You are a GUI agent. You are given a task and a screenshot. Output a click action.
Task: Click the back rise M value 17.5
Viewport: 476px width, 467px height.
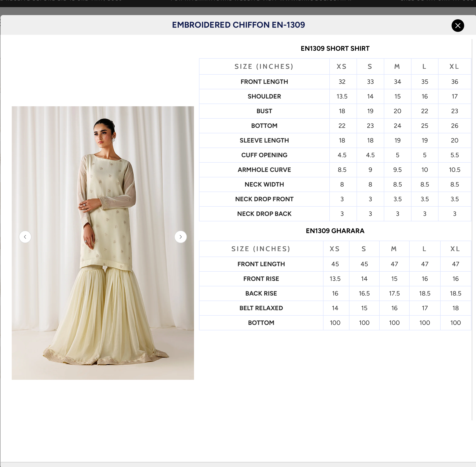point(394,293)
